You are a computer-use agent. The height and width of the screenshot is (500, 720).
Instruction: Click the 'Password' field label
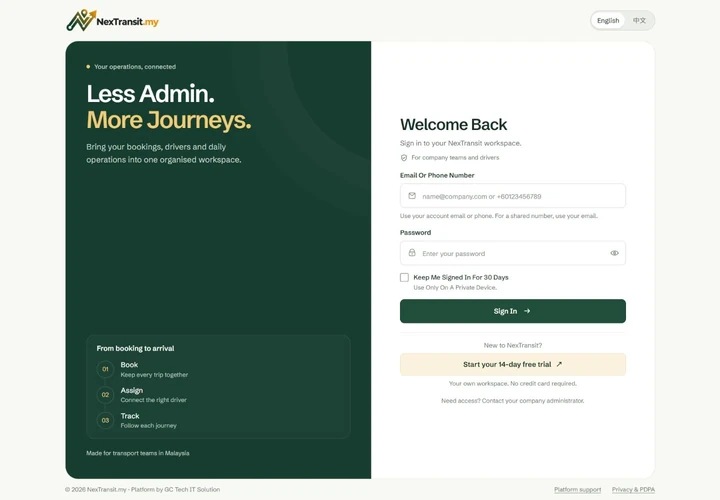point(416,233)
